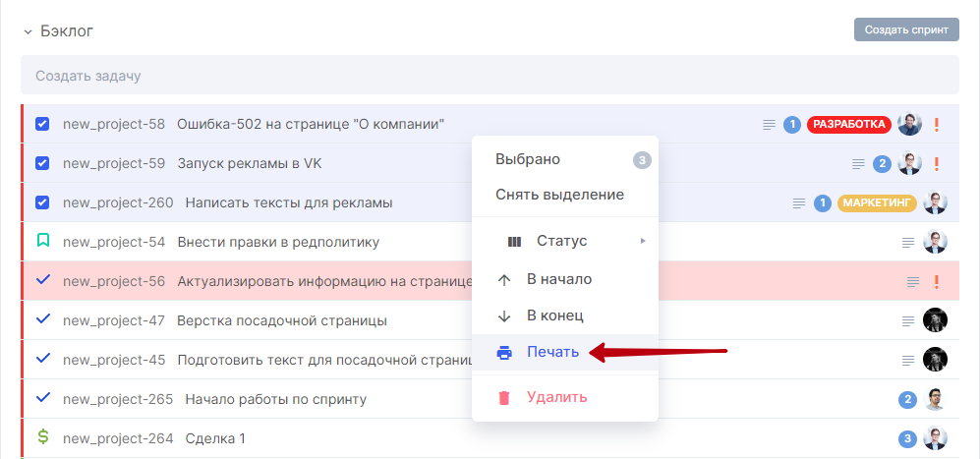
Task: Select В начало menu item
Action: [565, 279]
